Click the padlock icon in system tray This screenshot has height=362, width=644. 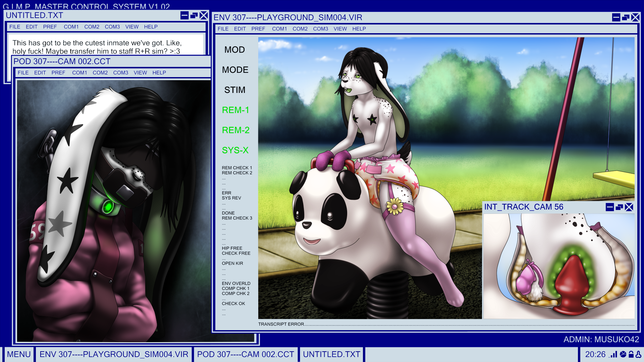pyautogui.click(x=631, y=354)
